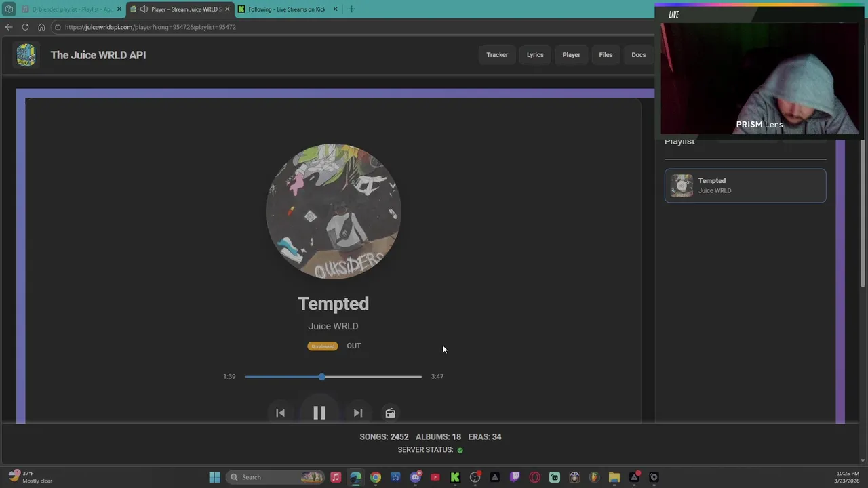Click the Tempted playlist thumbnail
868x488 pixels.
[682, 186]
